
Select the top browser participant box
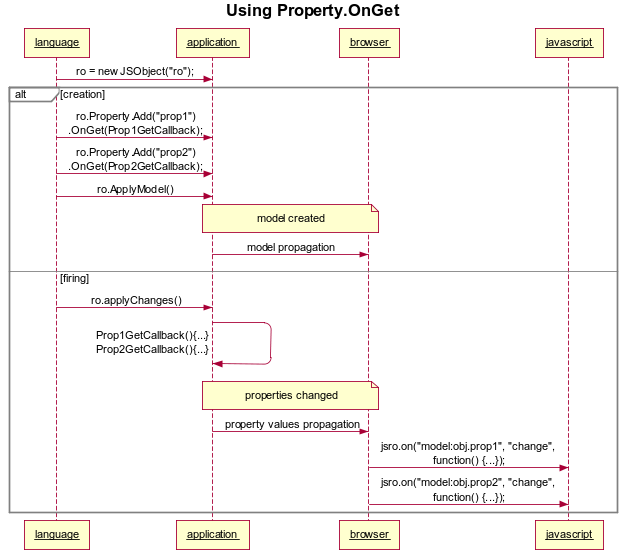click(369, 43)
